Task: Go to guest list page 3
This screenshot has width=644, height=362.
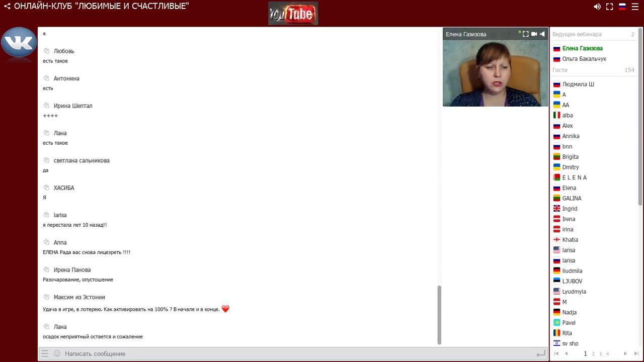Action: click(600, 354)
